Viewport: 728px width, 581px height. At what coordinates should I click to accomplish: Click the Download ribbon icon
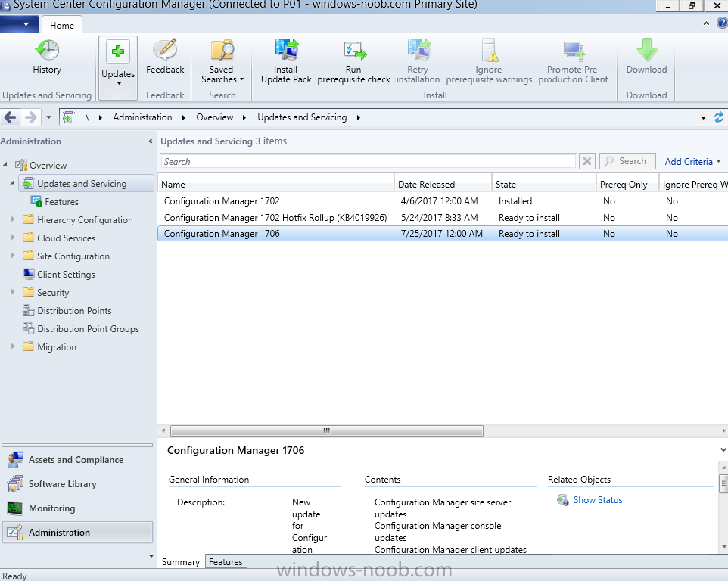coord(646,57)
